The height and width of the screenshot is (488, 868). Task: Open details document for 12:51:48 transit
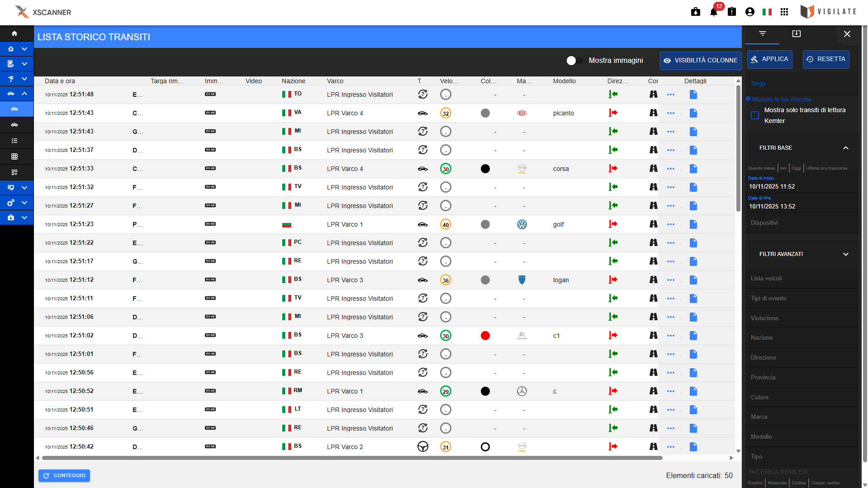693,95
